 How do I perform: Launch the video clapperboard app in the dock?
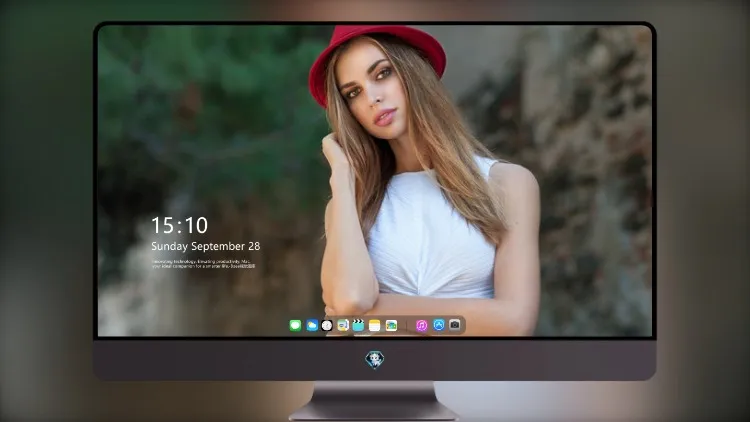[x=358, y=325]
